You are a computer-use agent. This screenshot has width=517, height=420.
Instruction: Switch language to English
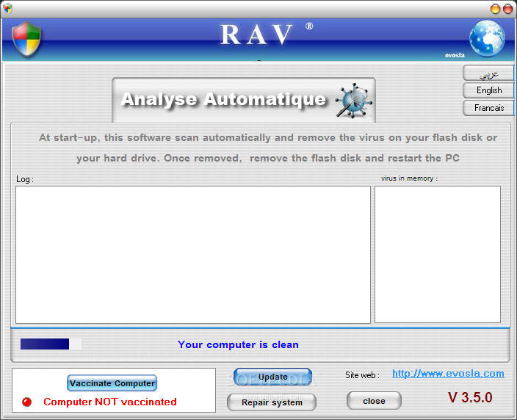tap(488, 90)
